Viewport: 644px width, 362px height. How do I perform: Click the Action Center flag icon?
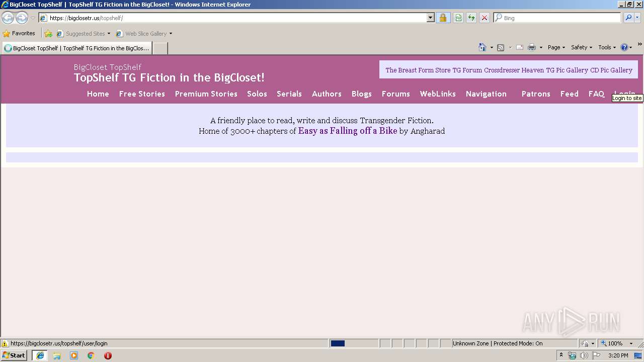(x=596, y=355)
